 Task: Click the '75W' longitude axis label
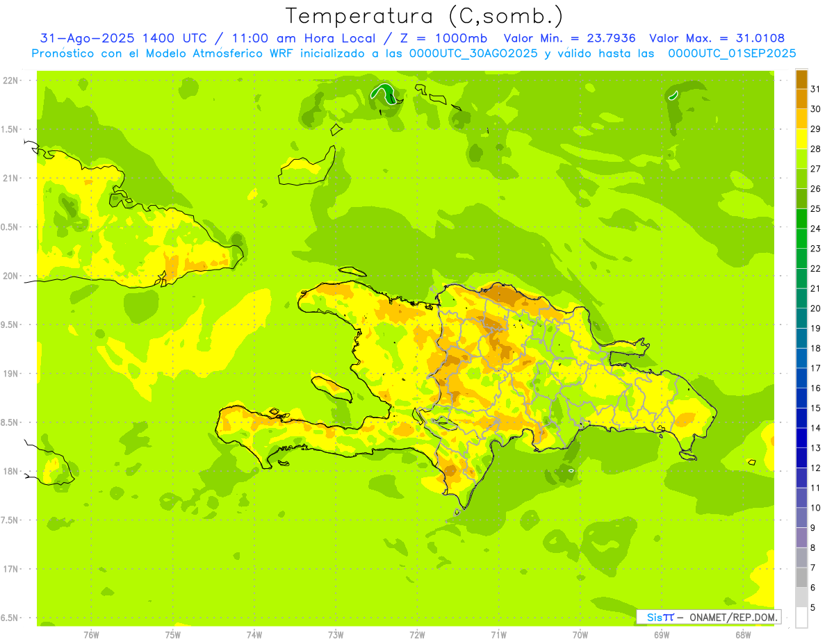click(172, 635)
